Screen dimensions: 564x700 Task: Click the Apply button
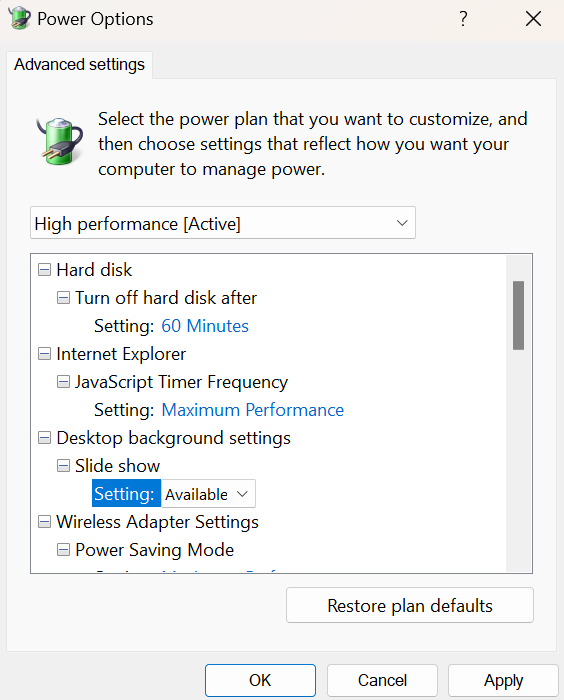coord(503,680)
